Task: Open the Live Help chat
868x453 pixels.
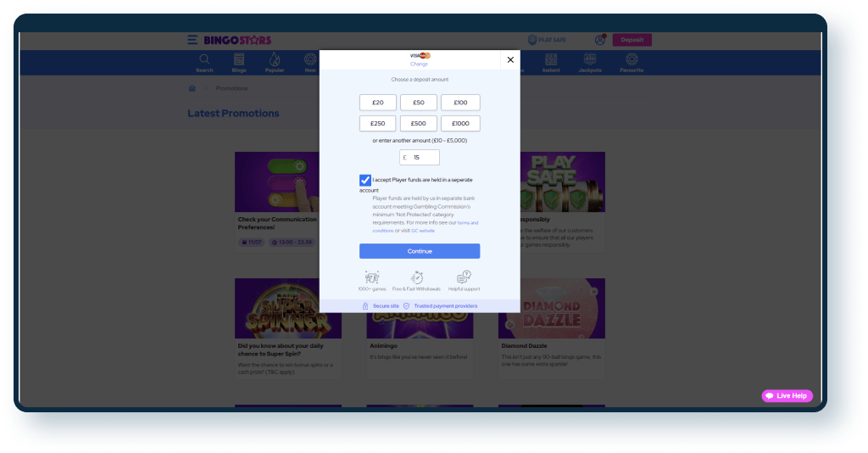Action: point(787,396)
